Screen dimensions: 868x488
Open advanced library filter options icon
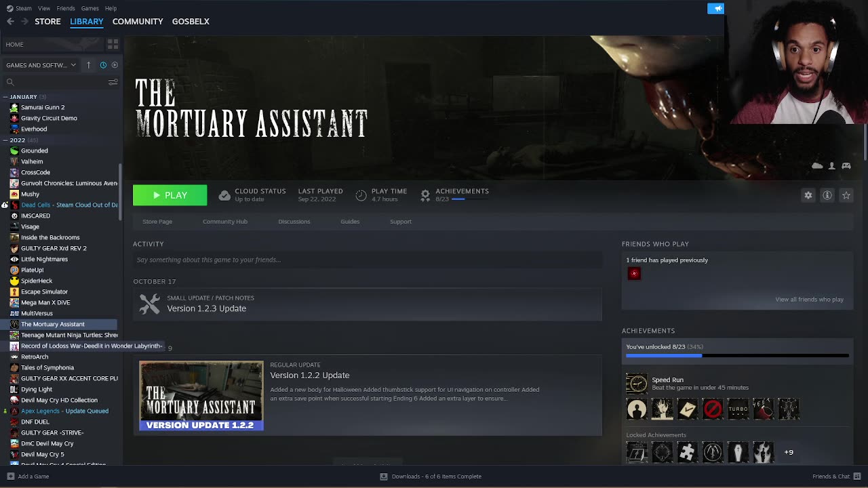[x=113, y=82]
